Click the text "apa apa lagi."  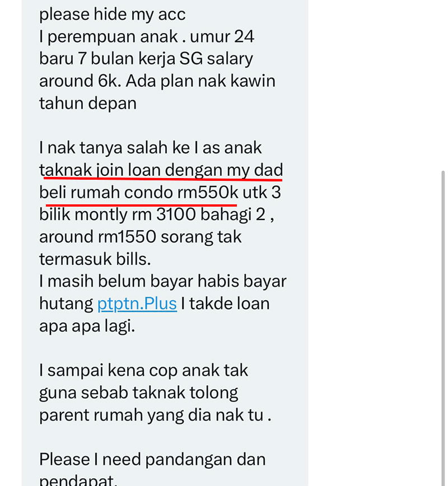[87, 326]
